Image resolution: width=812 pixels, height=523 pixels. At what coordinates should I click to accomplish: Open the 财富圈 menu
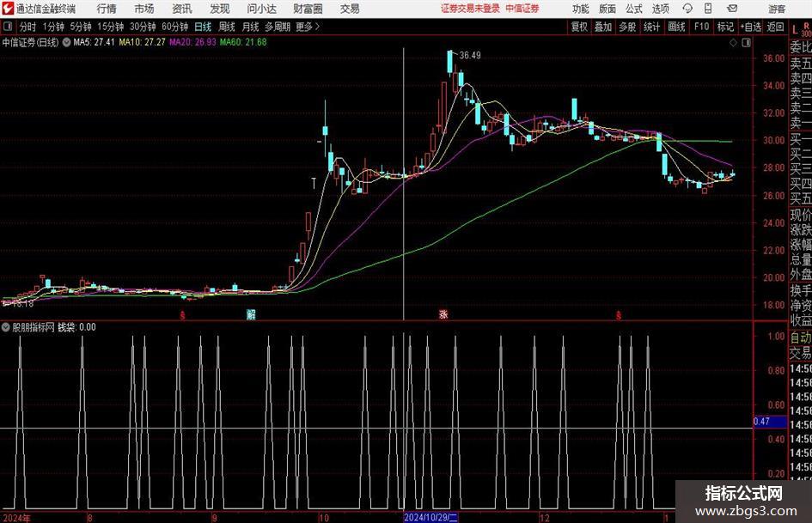point(308,9)
